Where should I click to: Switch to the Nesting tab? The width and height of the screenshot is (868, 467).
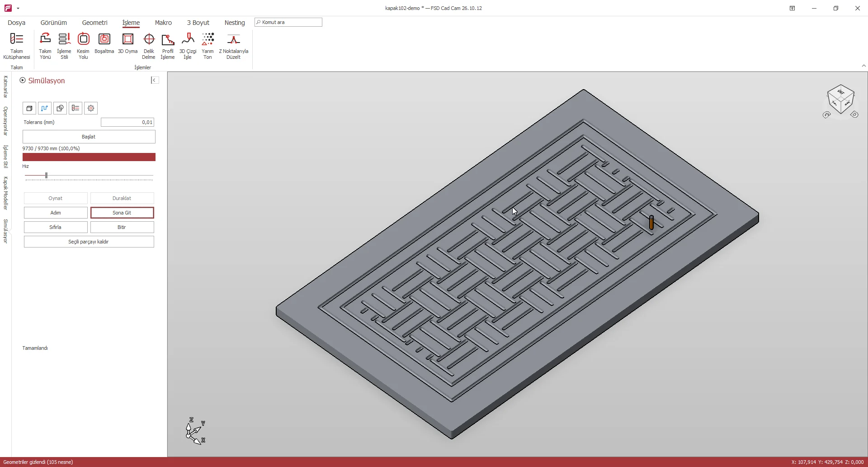coord(235,23)
